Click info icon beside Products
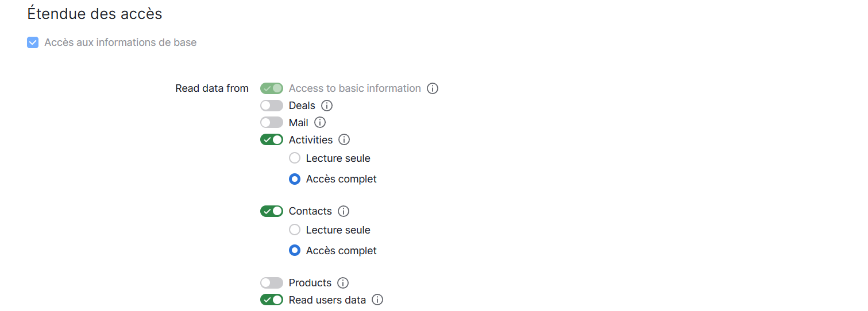The height and width of the screenshot is (311, 868). 343,283
